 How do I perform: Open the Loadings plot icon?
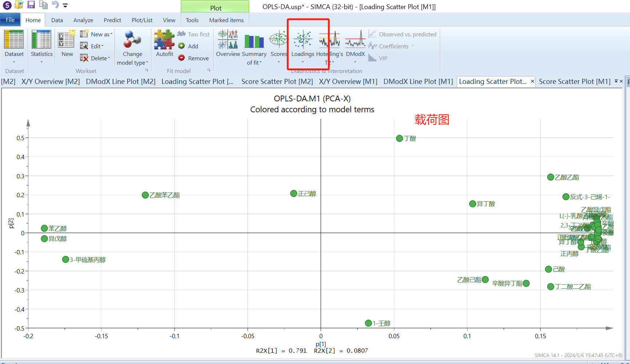pos(303,40)
